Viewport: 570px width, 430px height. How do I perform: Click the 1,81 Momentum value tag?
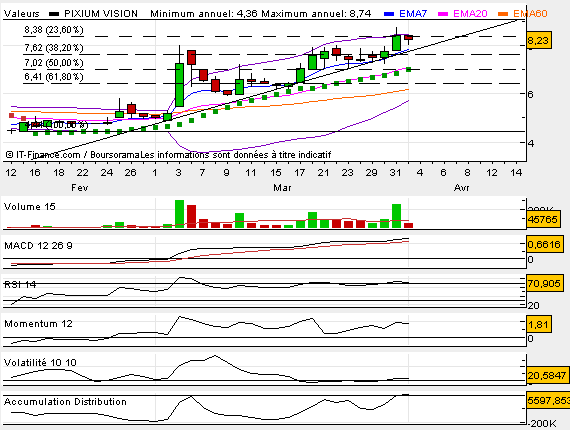click(539, 324)
